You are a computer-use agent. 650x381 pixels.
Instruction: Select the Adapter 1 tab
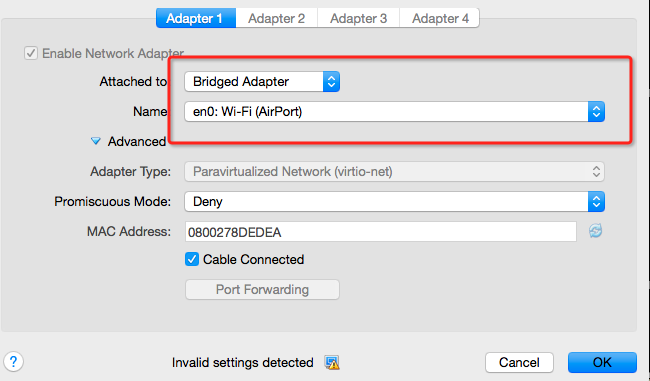click(x=196, y=18)
